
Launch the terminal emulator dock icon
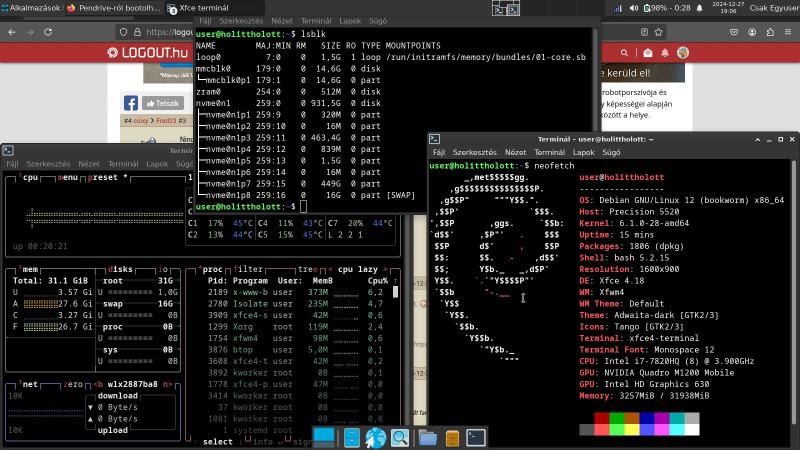click(476, 438)
